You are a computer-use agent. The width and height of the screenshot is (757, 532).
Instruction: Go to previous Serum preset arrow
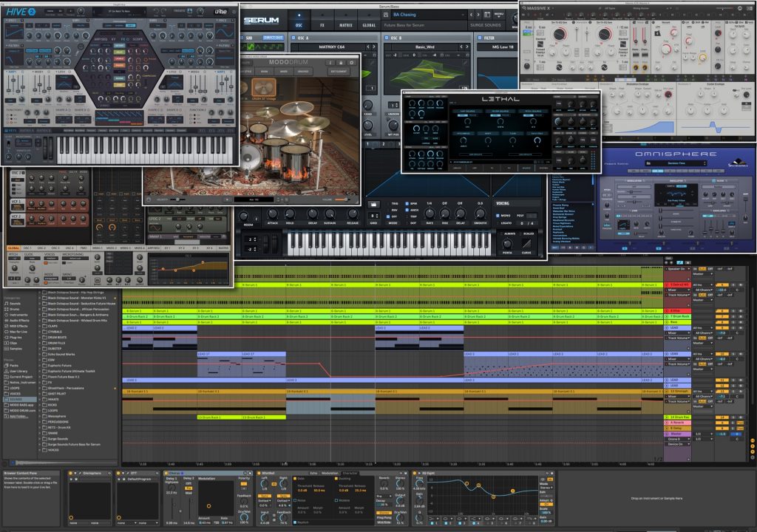[x=471, y=15]
